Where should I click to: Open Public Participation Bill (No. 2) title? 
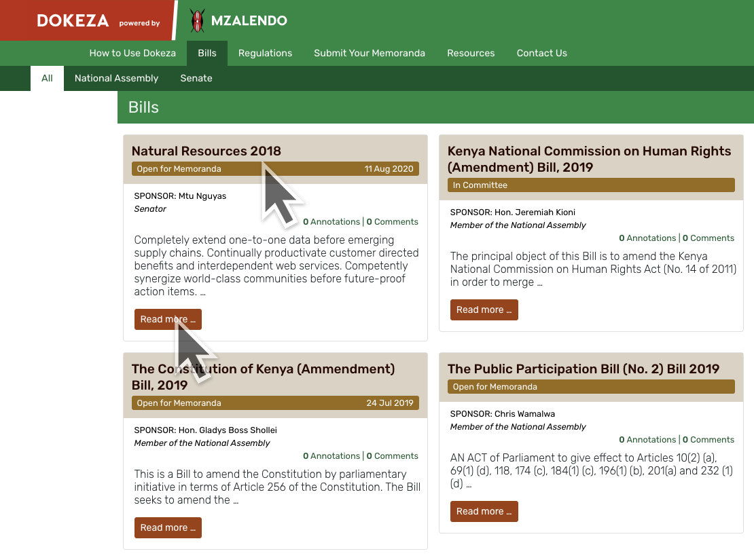point(583,369)
